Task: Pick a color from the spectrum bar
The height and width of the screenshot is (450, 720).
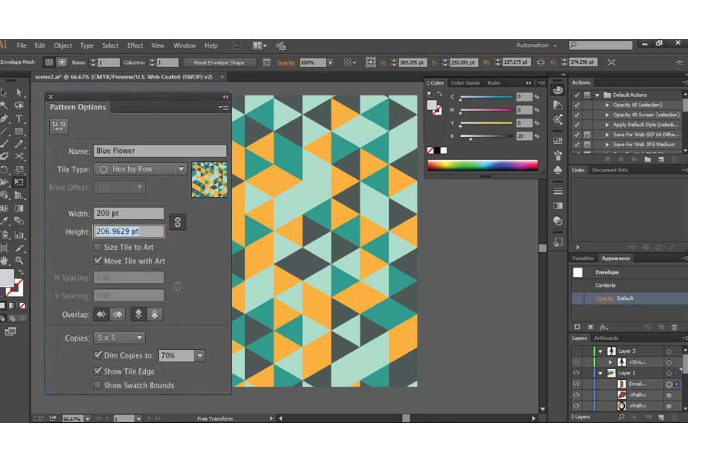Action: tap(483, 165)
